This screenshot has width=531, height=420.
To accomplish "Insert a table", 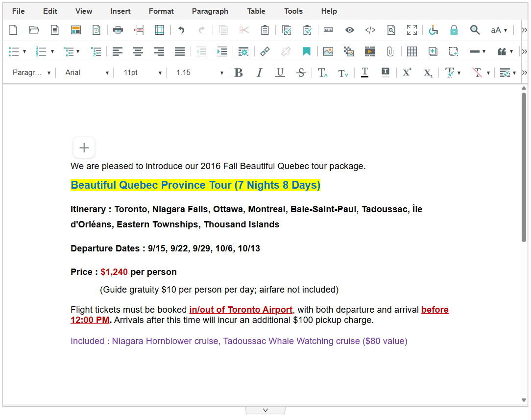I will coord(412,51).
